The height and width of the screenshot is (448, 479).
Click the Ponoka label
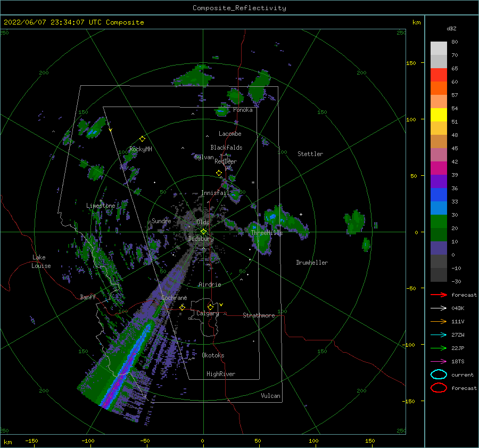click(243, 110)
